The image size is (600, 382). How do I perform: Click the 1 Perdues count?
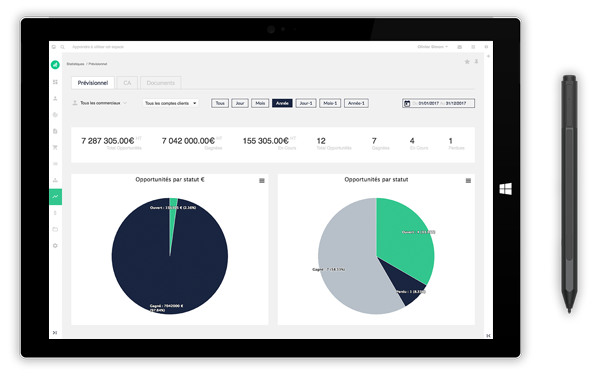450,141
